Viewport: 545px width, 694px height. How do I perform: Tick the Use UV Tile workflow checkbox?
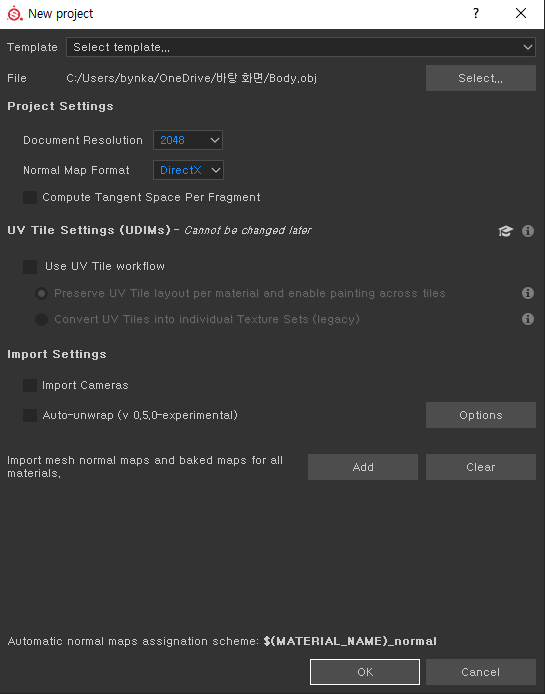coord(30,266)
